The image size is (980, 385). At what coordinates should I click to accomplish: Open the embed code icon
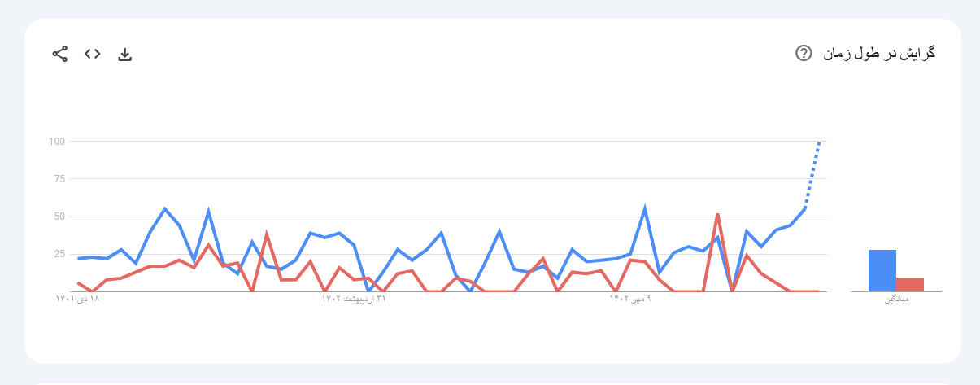93,55
